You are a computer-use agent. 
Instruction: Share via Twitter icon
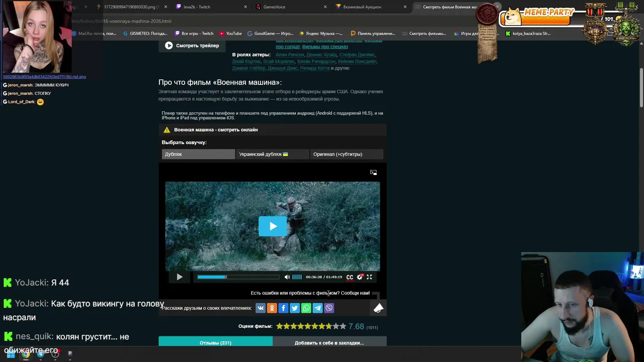pos(295,308)
